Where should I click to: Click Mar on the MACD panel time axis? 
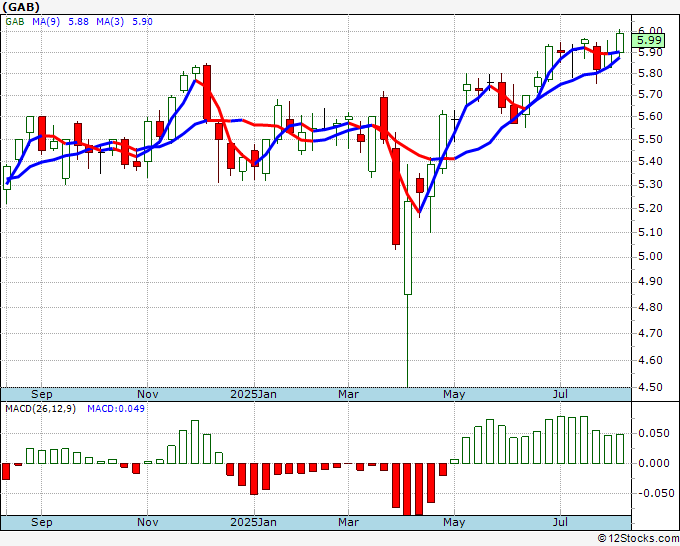click(349, 522)
